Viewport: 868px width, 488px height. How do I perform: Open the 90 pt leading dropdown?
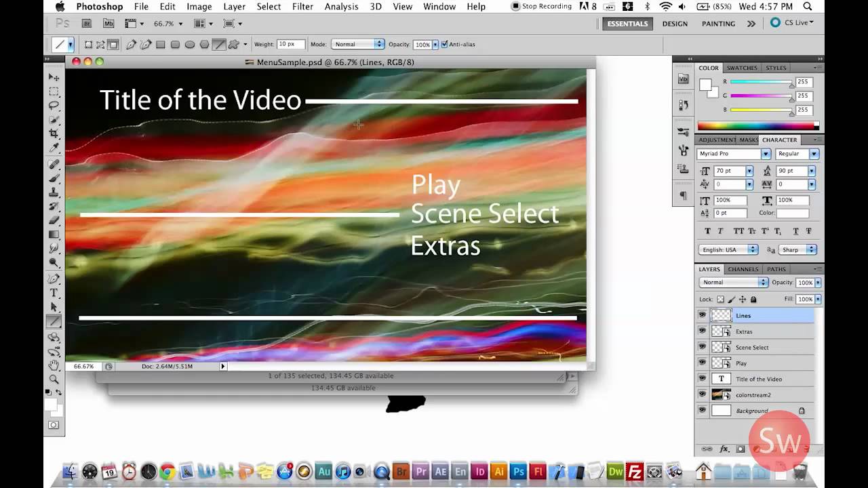812,171
